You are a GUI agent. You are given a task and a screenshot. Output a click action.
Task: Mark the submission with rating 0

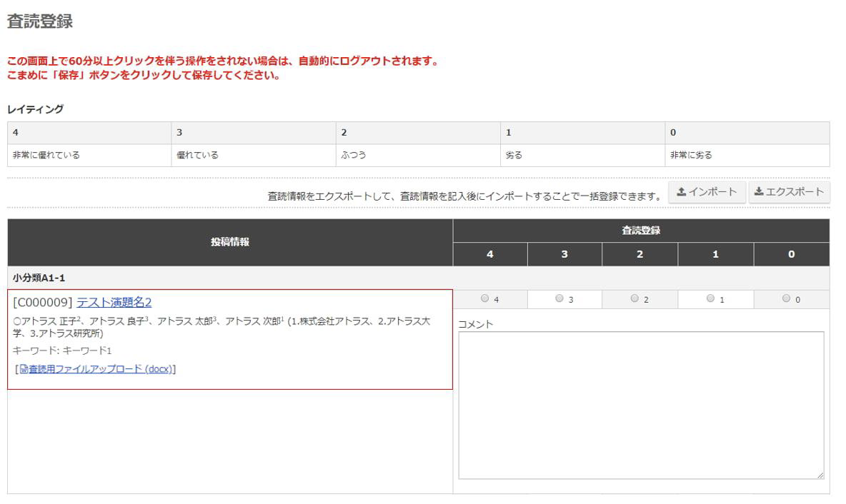[786, 299]
